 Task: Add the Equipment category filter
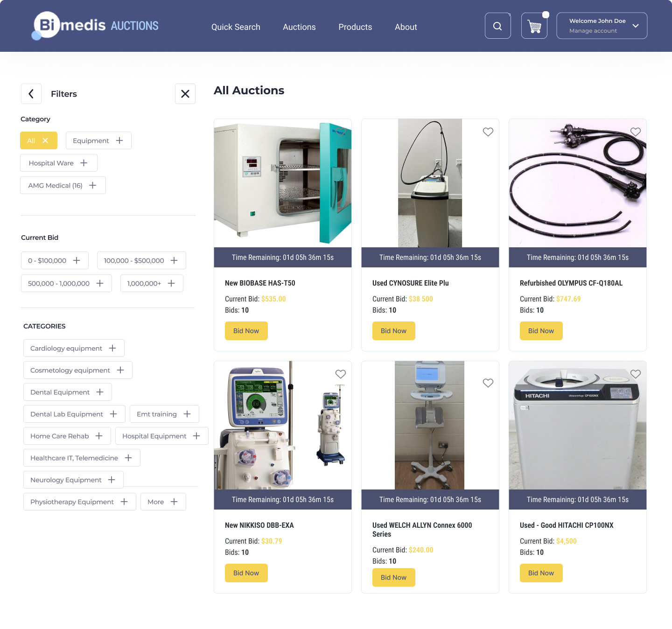pos(98,140)
